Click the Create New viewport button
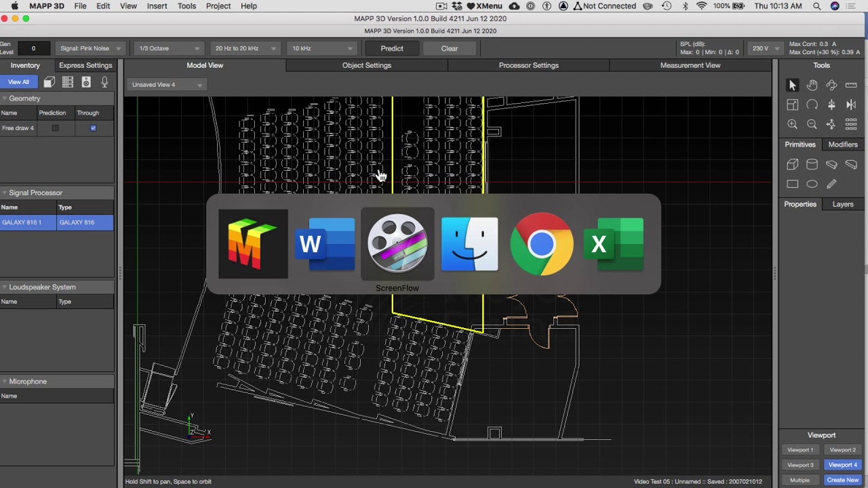The width and height of the screenshot is (868, 488). tap(843, 480)
